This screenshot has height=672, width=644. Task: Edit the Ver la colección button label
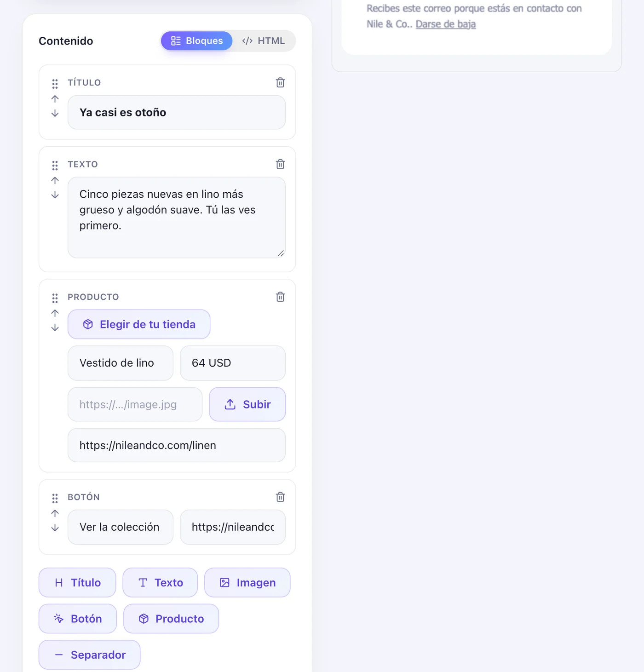coord(121,527)
